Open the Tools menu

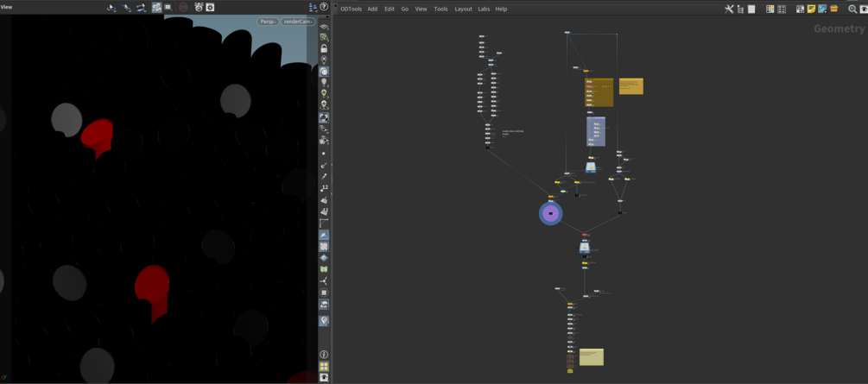(x=441, y=9)
